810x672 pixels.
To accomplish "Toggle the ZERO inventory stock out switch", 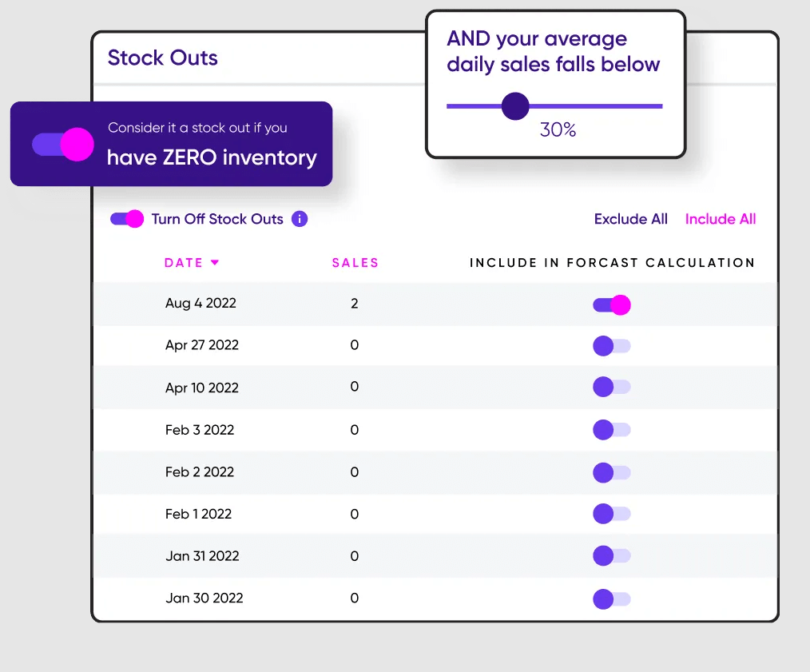I will [x=63, y=145].
